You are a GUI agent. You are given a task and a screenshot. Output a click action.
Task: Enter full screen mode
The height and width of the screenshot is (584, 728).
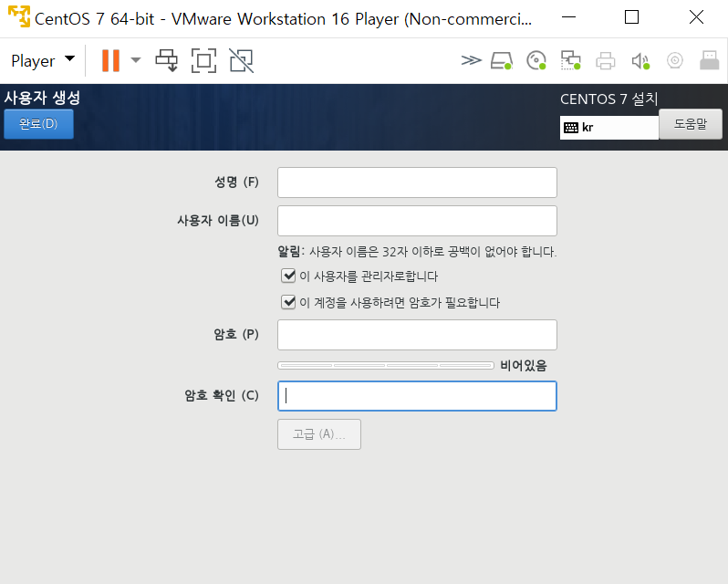click(203, 61)
